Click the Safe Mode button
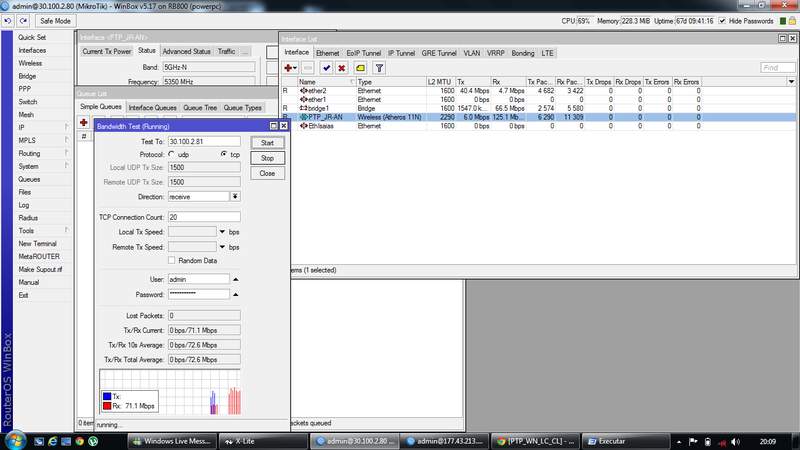Viewport: 800px width, 450px height. coord(54,20)
